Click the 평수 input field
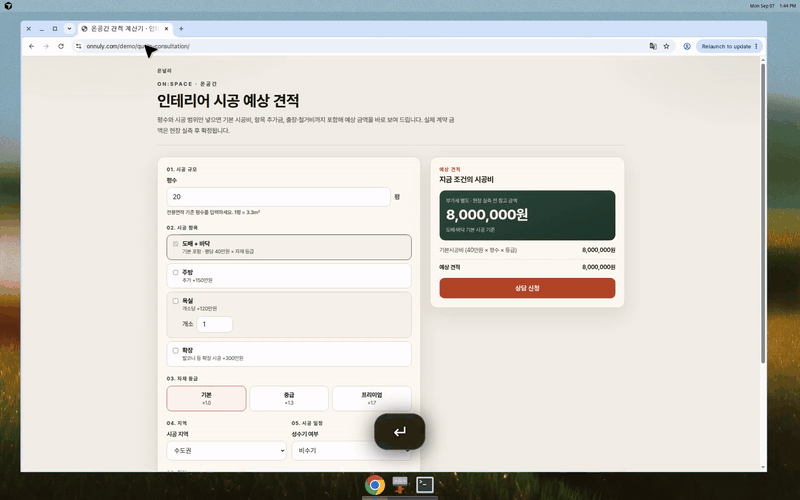800x500 pixels. click(279, 197)
